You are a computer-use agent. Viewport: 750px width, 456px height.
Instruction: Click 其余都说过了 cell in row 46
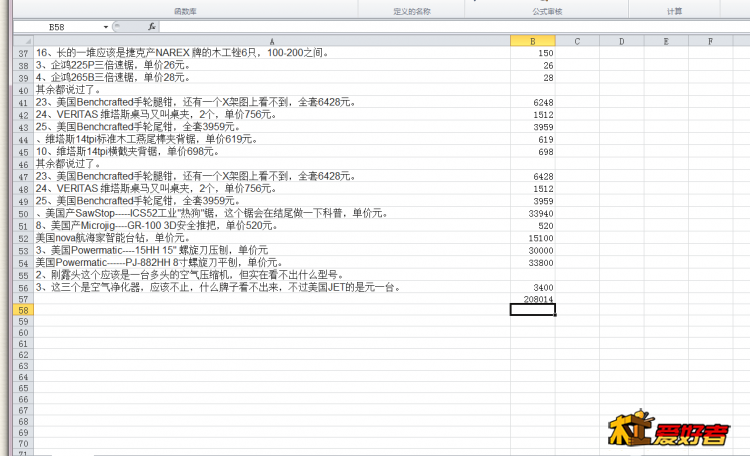[x=272, y=164]
